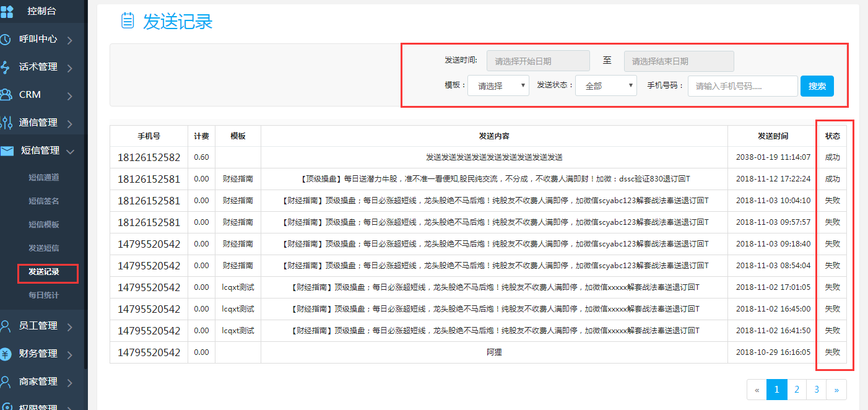Image resolution: width=868 pixels, height=410 pixels.
Task: Click the 通信管理 sliders icon
Action: [x=6, y=123]
